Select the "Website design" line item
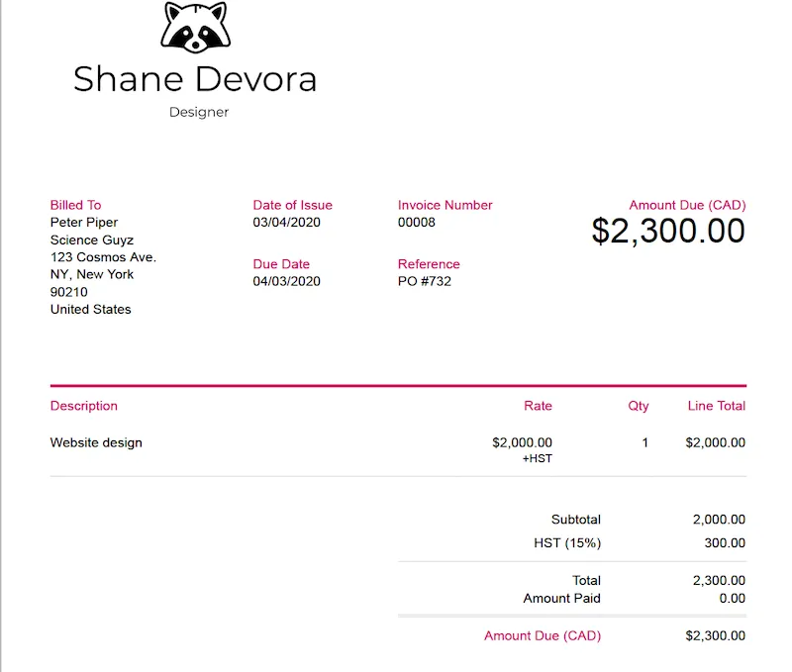792x672 pixels. pyautogui.click(x=96, y=443)
